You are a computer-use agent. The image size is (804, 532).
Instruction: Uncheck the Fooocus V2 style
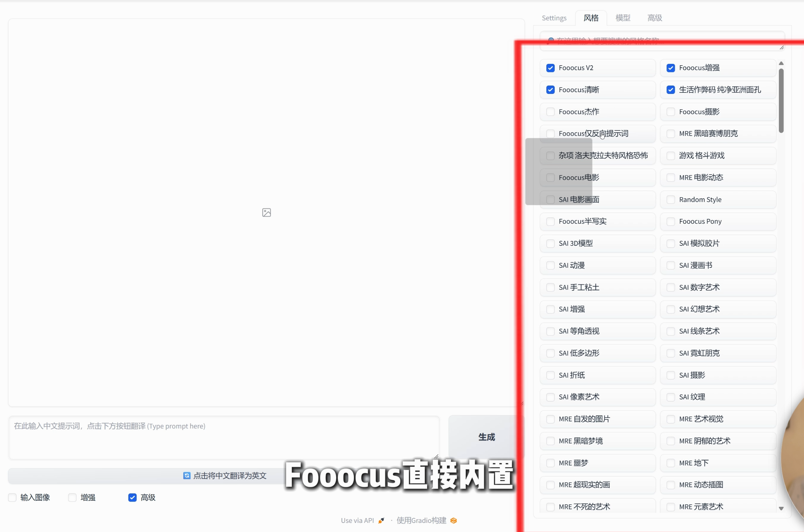pos(551,68)
